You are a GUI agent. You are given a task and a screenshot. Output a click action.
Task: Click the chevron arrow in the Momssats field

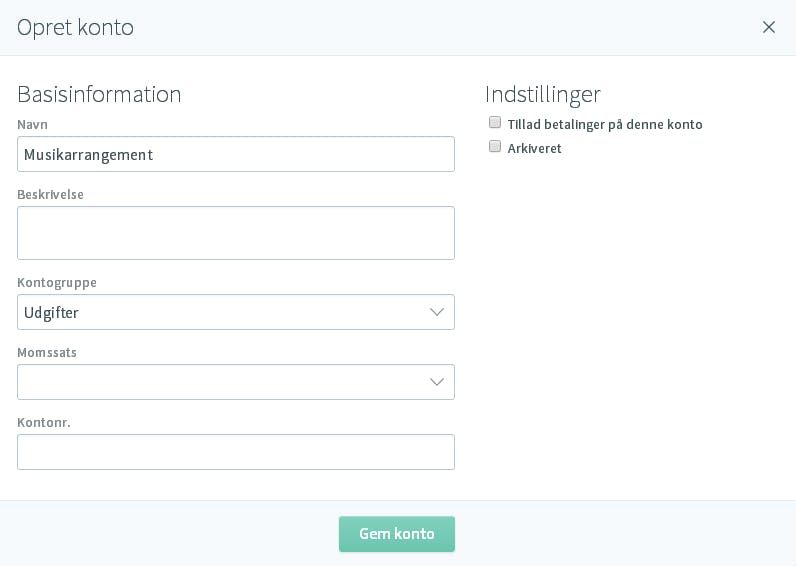point(437,382)
